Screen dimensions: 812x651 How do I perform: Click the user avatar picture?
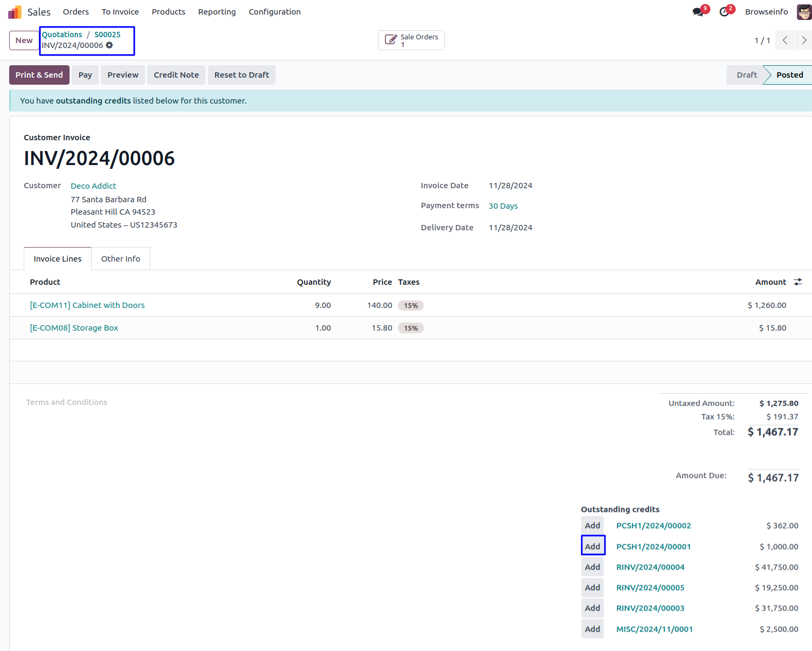point(804,12)
